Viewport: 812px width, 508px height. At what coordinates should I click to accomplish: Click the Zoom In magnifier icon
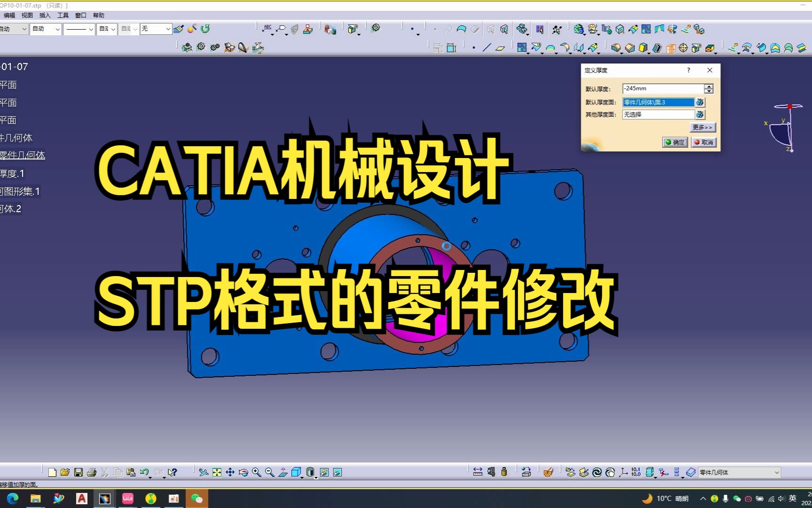point(257,472)
